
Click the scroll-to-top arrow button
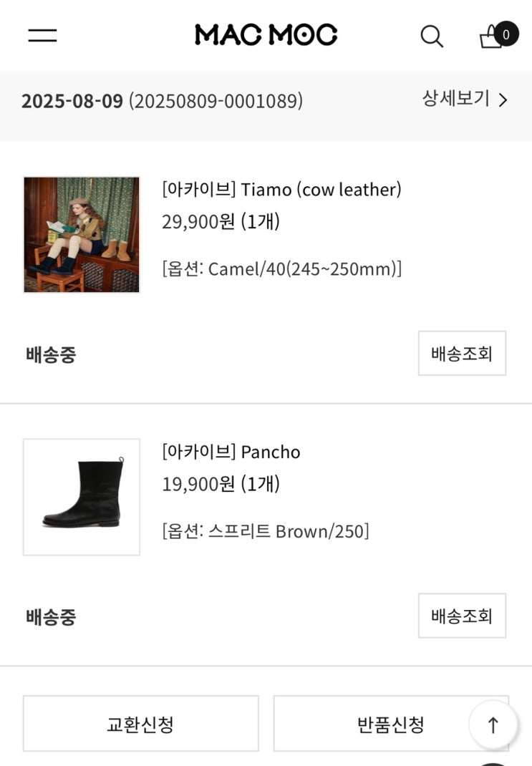point(493,724)
